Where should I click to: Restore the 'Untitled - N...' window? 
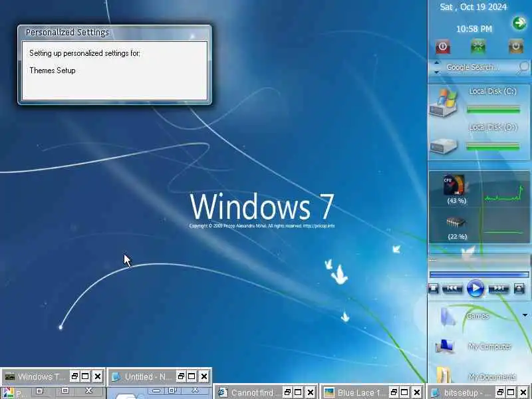point(181,376)
